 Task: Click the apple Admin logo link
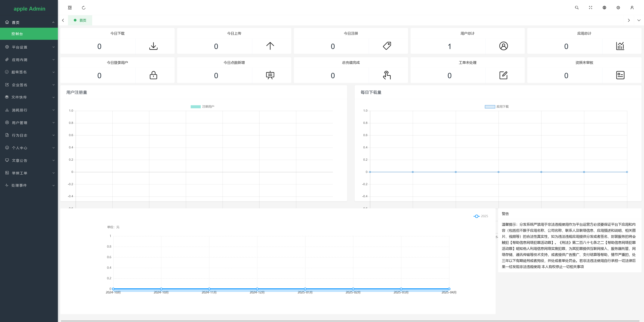(29, 9)
